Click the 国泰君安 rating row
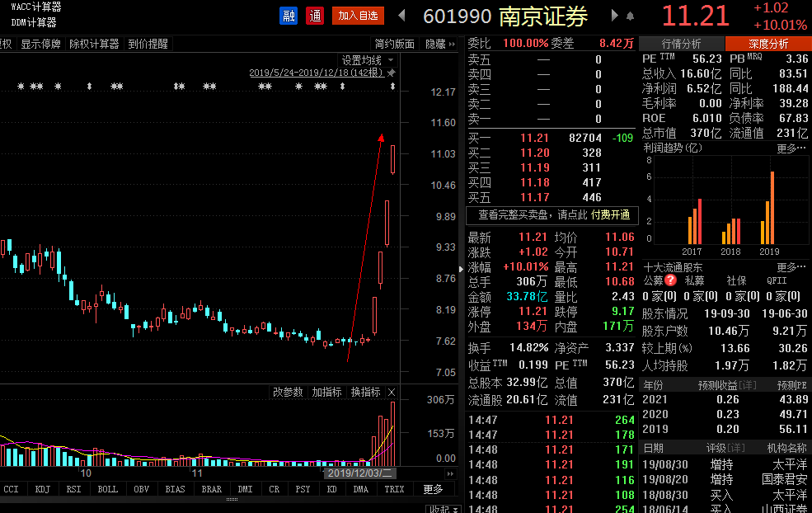The height and width of the screenshot is (513, 812). coord(725,479)
